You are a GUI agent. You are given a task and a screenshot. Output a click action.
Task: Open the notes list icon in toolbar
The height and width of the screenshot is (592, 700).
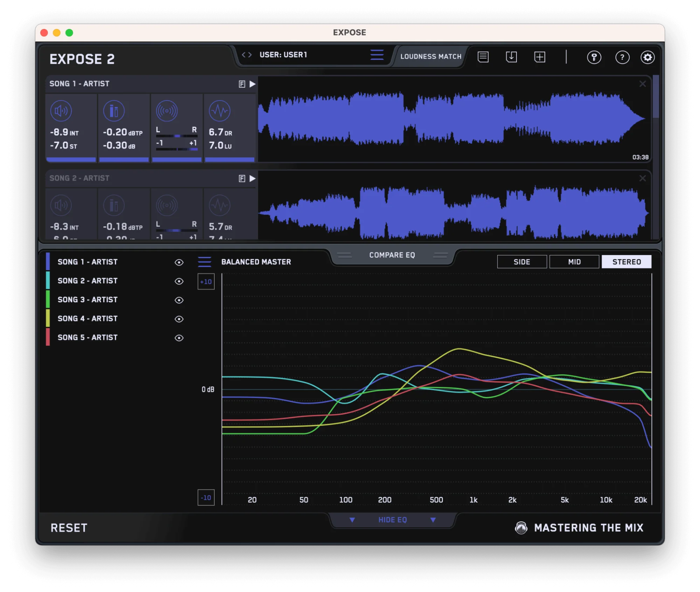click(x=483, y=57)
